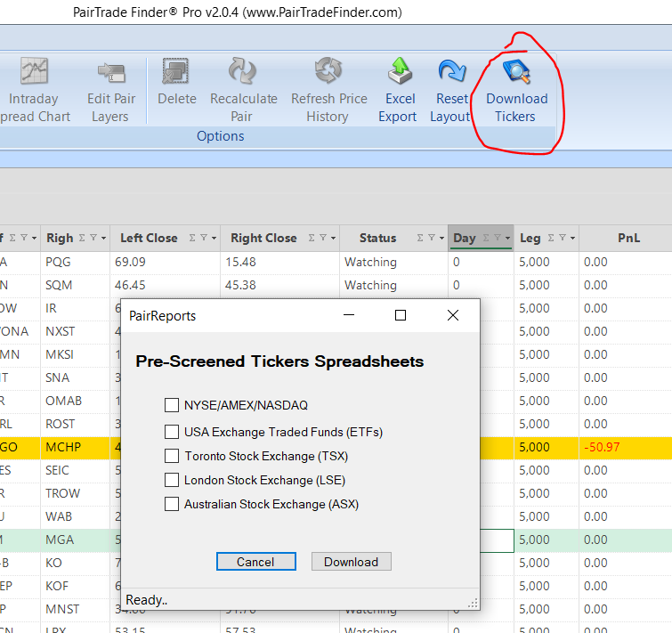Check the NYSE/AMEX/NASDAQ checkbox
The image size is (672, 633).
coord(172,405)
